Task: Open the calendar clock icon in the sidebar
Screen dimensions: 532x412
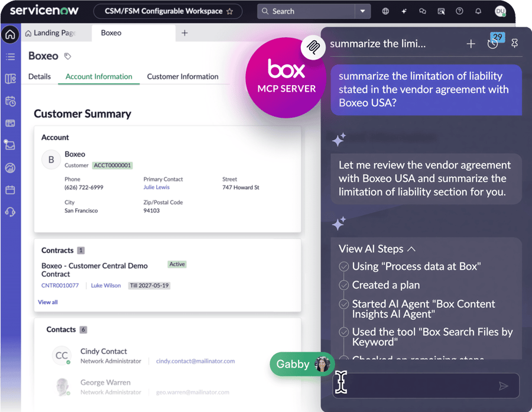Action: pos(10,101)
